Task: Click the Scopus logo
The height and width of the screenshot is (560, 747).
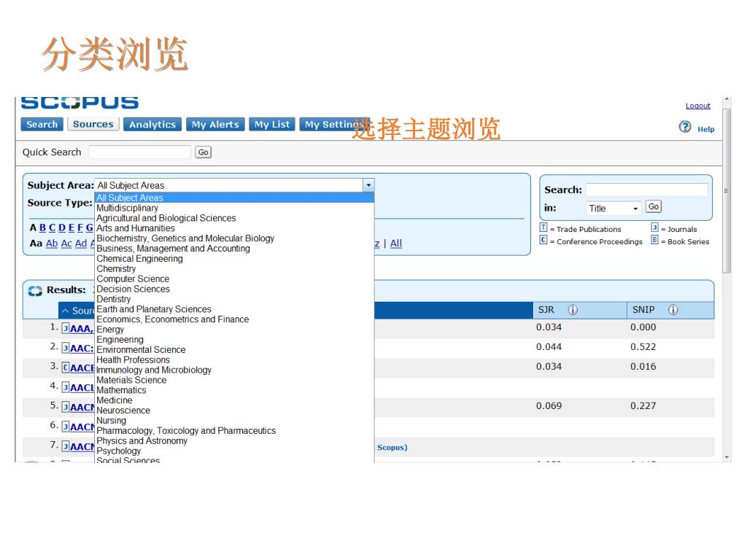Action: (80, 103)
